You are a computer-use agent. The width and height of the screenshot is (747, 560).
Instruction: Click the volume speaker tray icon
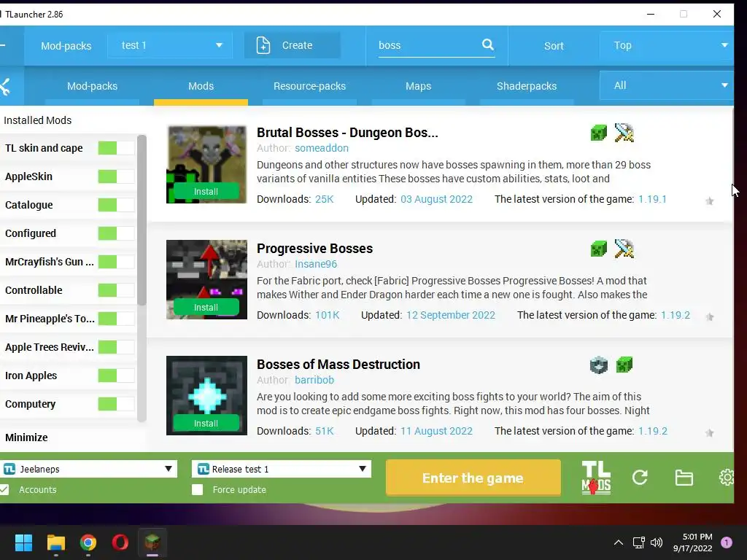657,542
